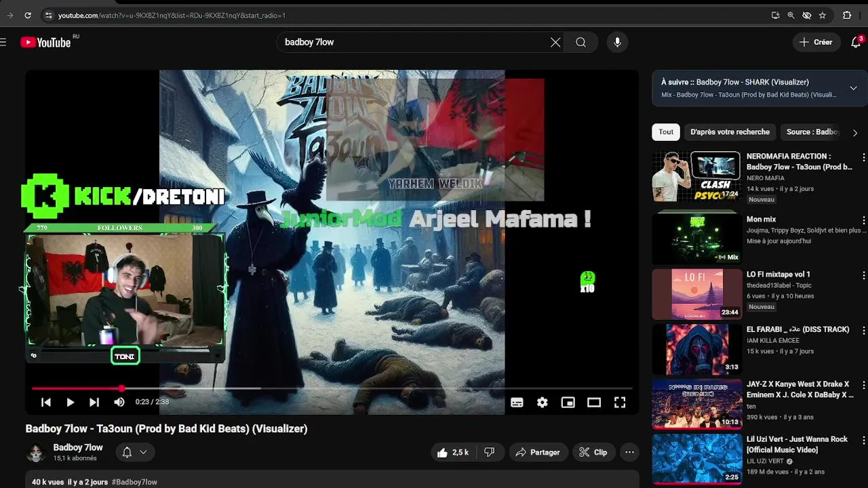This screenshot has height=488, width=868.
Task: Click the crossed-out eye icon in the address bar
Action: click(x=806, y=15)
